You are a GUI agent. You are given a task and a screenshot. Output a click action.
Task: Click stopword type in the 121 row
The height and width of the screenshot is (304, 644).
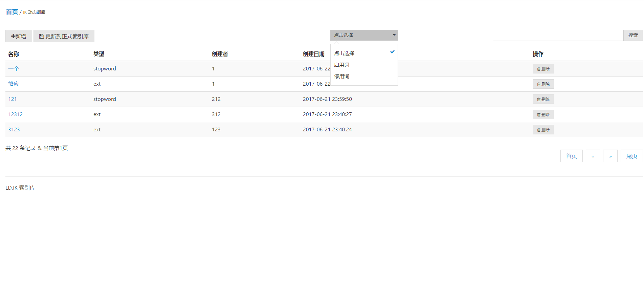point(105,99)
